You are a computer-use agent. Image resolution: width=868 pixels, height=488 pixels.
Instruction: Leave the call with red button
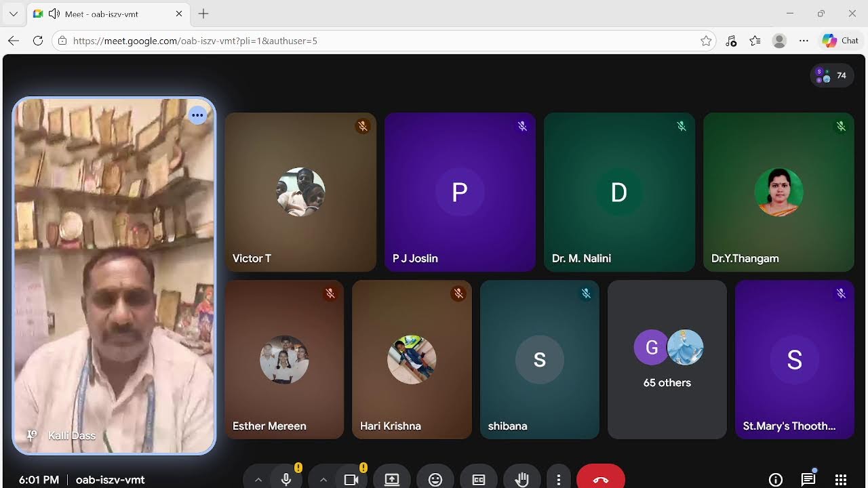601,479
